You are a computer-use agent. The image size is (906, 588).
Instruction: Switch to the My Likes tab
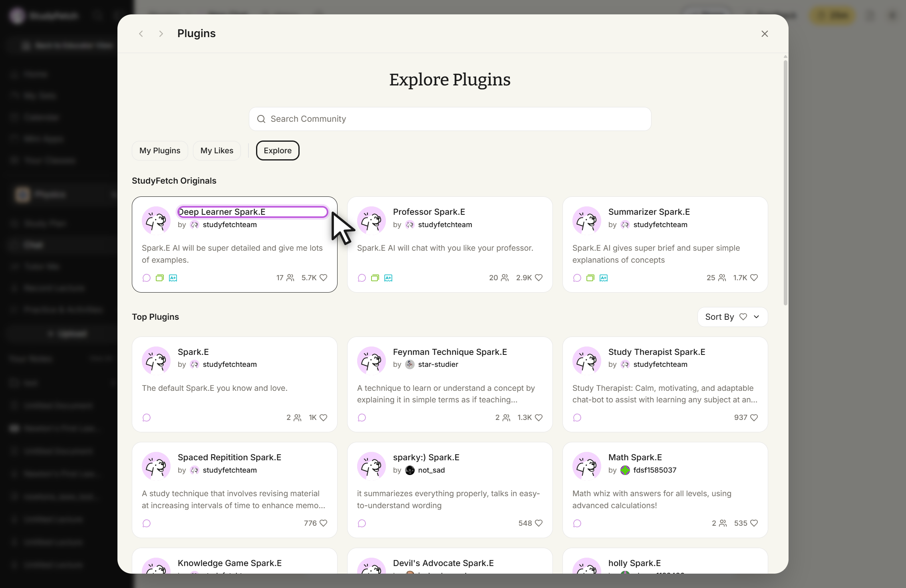point(217,150)
